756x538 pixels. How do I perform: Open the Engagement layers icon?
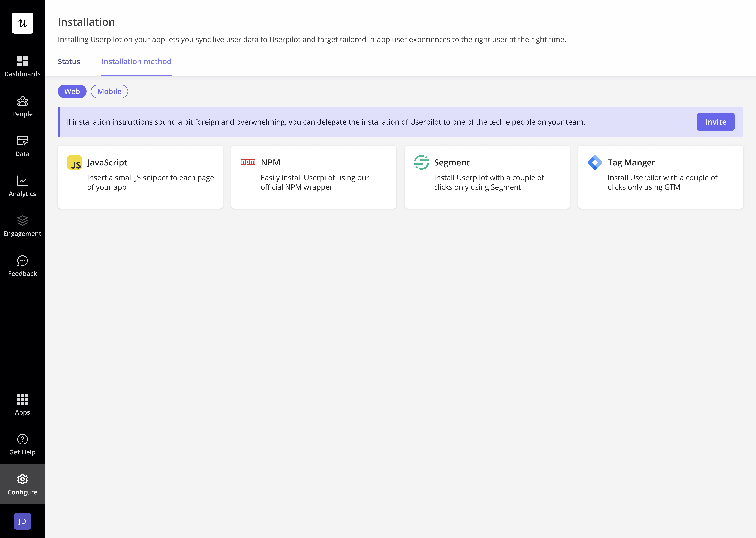pos(22,221)
